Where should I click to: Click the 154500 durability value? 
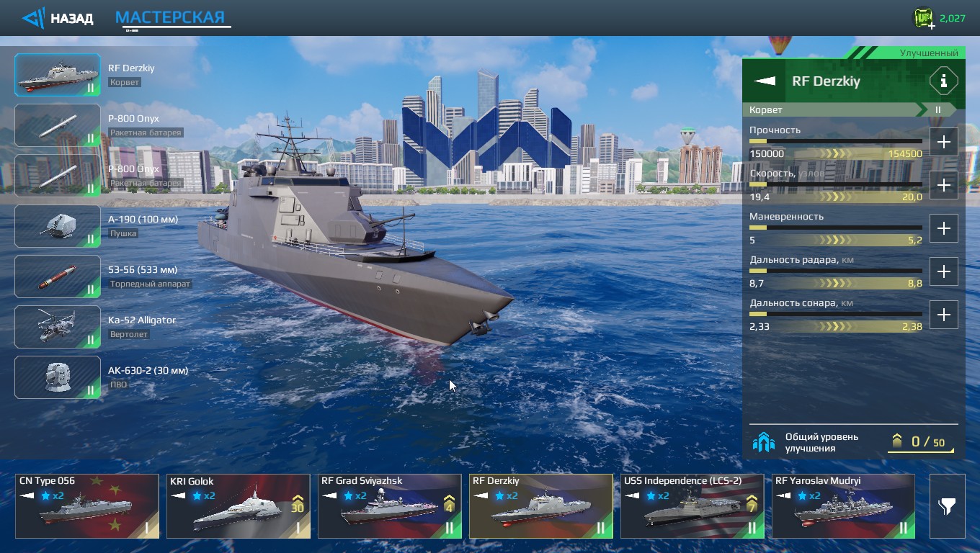(x=905, y=154)
